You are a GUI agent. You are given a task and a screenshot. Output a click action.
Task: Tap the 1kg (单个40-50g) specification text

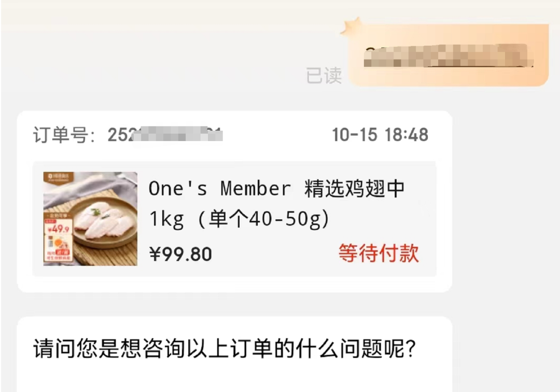point(239,219)
